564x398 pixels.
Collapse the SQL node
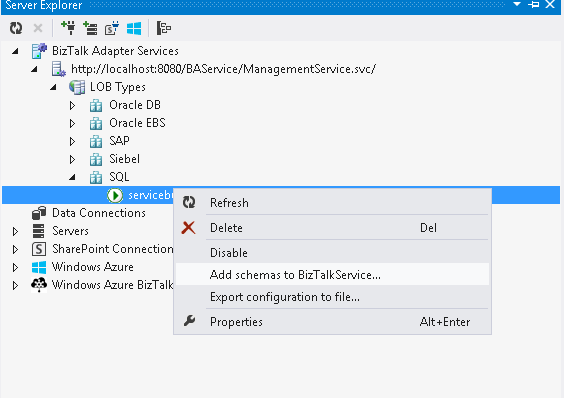(x=72, y=177)
